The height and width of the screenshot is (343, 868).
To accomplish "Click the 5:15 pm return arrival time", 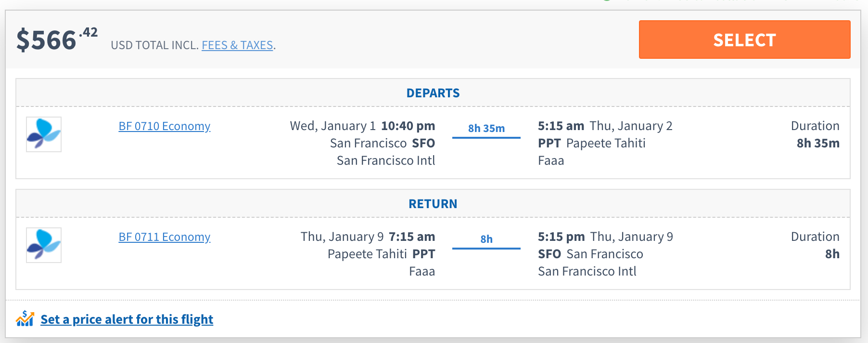I will (x=561, y=237).
